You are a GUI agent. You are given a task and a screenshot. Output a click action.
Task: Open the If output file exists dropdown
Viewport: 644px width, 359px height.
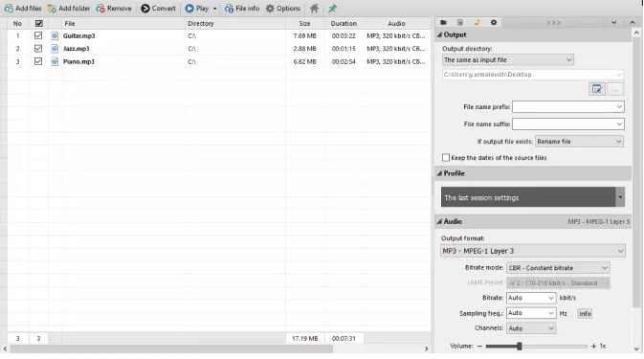pyautogui.click(x=579, y=142)
